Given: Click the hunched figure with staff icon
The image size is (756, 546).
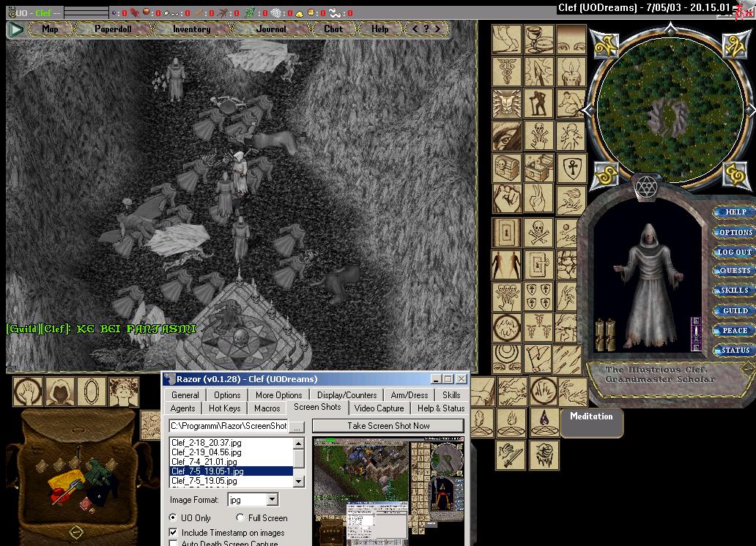Looking at the screenshot, I should [x=538, y=104].
